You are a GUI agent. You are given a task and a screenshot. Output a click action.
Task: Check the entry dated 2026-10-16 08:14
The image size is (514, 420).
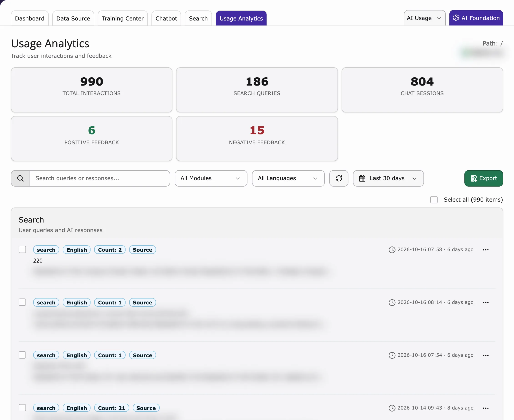click(22, 302)
